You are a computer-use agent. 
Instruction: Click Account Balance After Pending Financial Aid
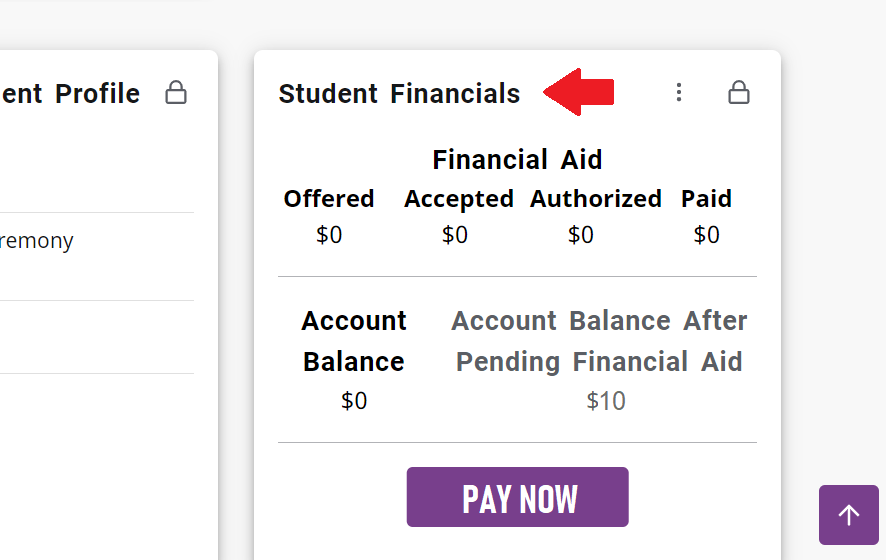pyautogui.click(x=600, y=341)
